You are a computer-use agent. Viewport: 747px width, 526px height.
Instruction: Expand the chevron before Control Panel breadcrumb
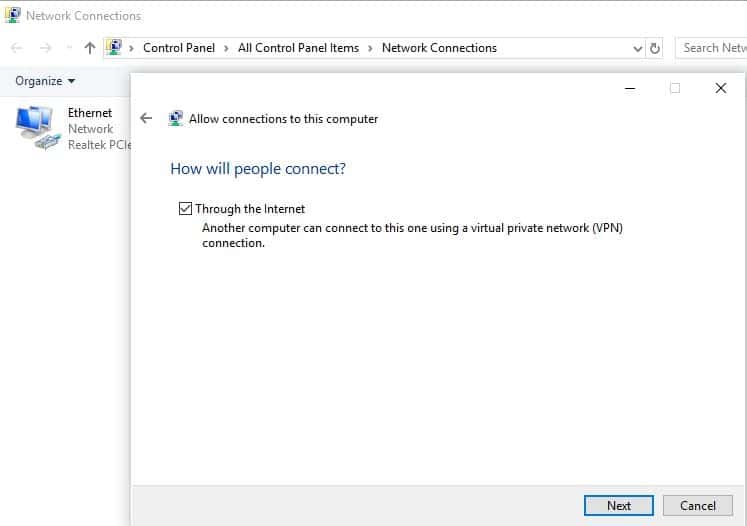pyautogui.click(x=131, y=48)
